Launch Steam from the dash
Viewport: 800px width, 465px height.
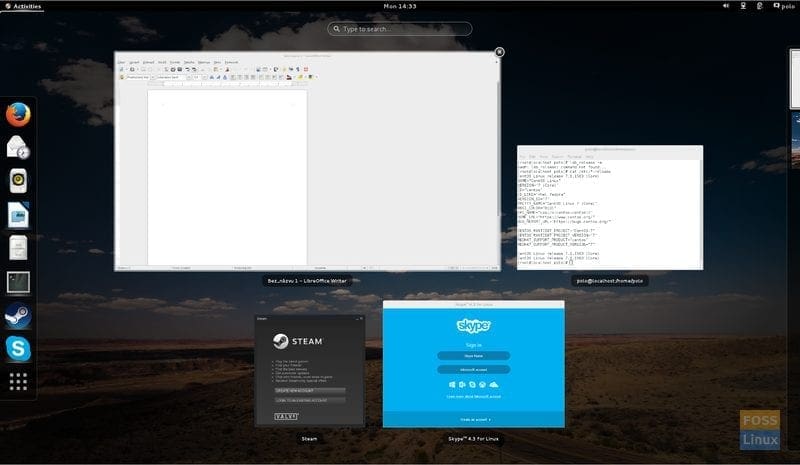click(18, 316)
